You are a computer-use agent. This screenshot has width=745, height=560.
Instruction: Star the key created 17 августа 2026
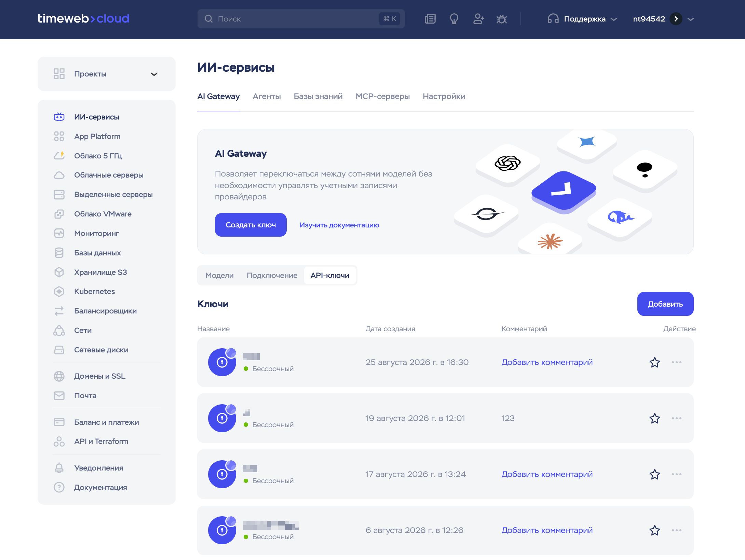click(655, 474)
